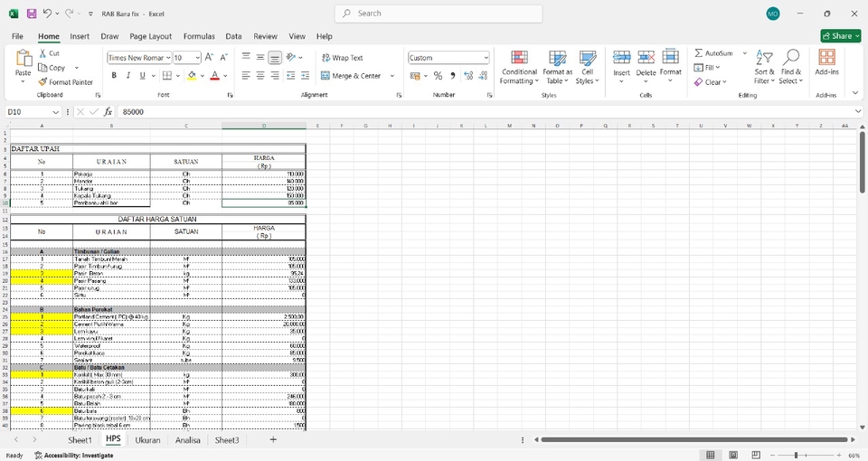Open Format as Table gallery
Screen dimensions: 868x461
pyautogui.click(x=558, y=67)
